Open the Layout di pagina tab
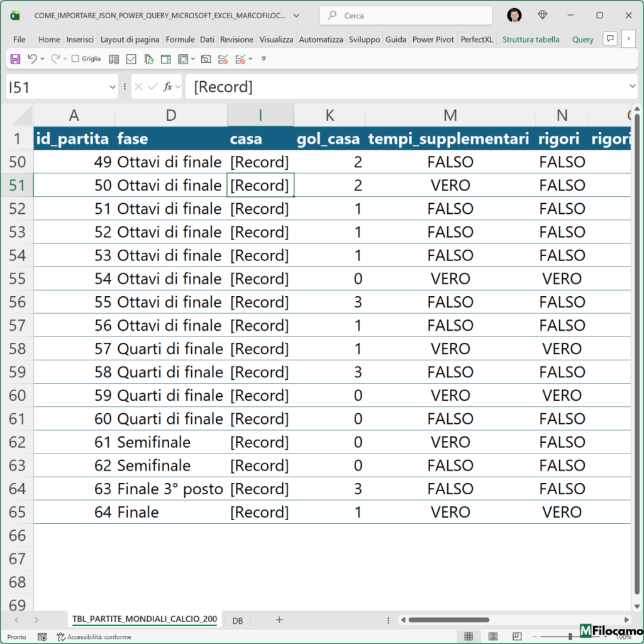Viewport: 644px width, 644px height. pyautogui.click(x=130, y=40)
